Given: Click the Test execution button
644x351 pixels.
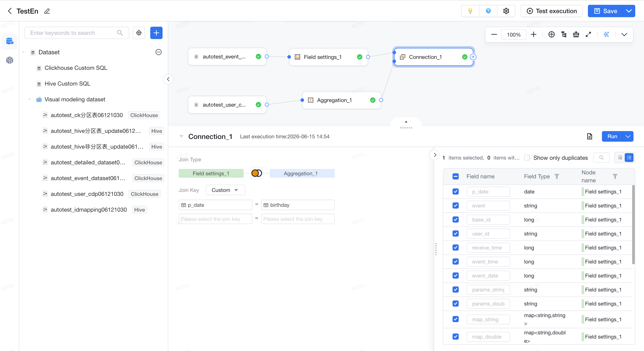Looking at the screenshot, I should [552, 11].
